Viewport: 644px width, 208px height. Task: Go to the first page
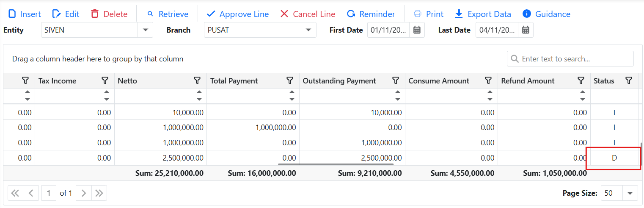point(15,193)
